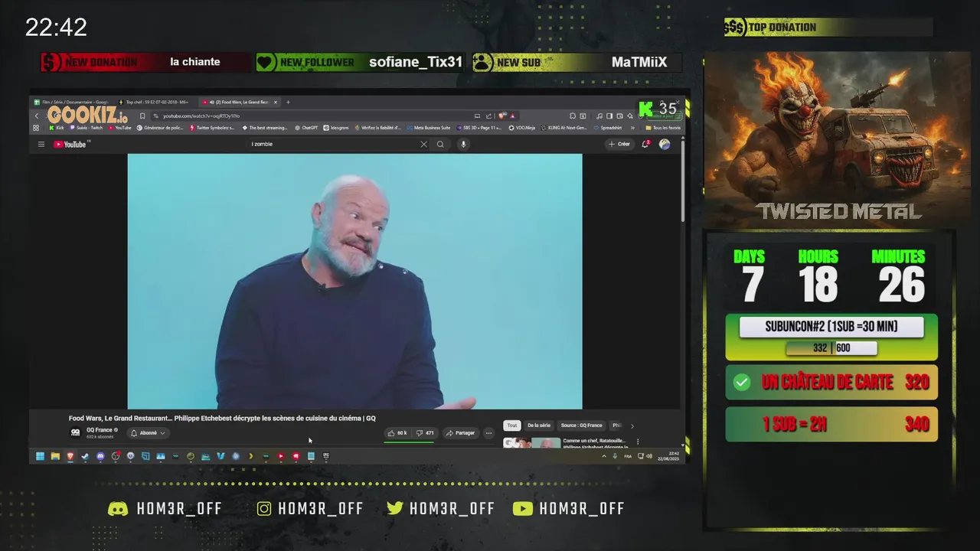980x551 pixels.
Task: Share the video via Partager
Action: (461, 433)
